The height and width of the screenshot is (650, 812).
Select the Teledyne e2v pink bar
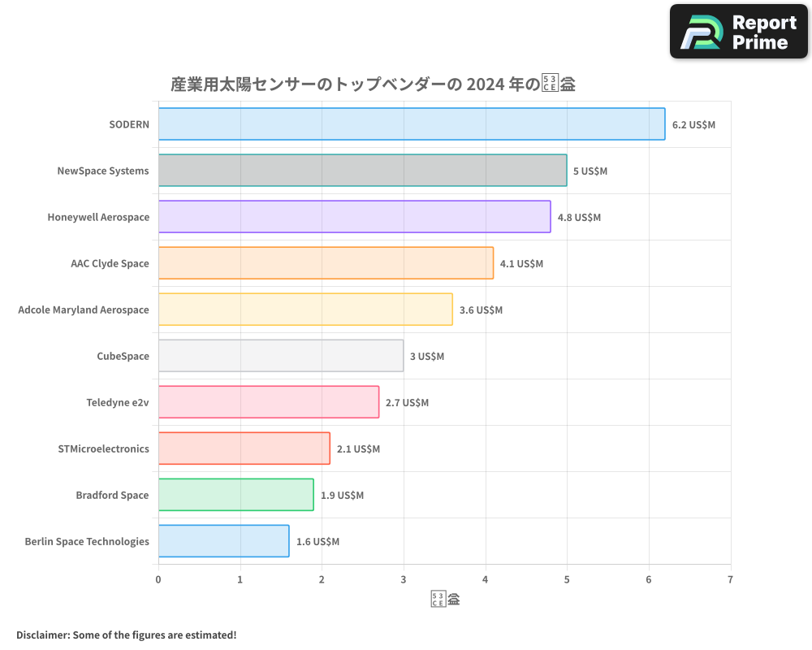pyautogui.click(x=268, y=402)
